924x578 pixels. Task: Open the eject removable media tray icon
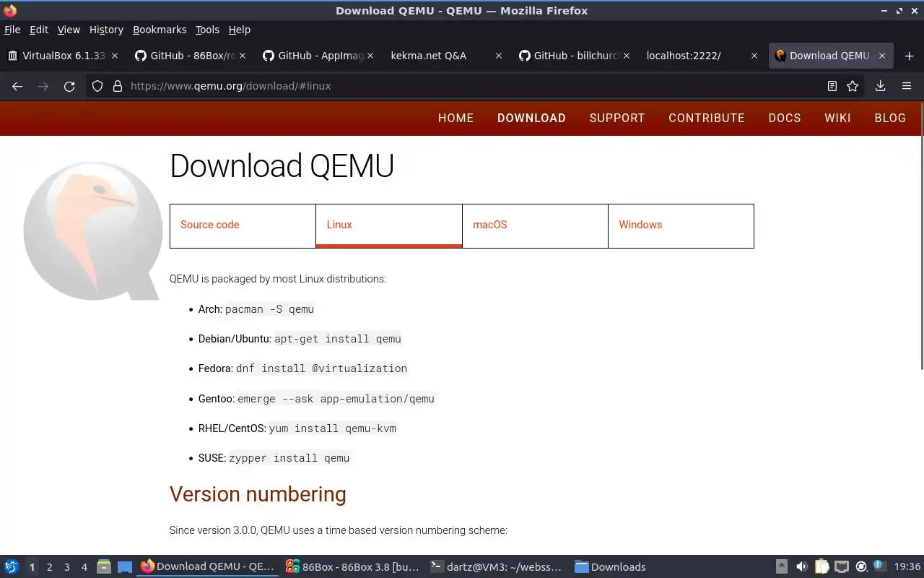[x=782, y=567]
